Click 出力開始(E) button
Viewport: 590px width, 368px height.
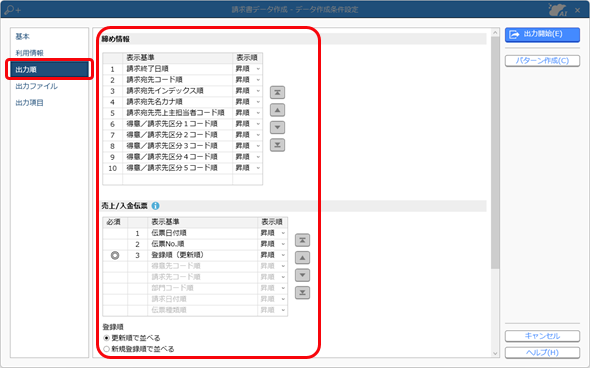coord(542,34)
